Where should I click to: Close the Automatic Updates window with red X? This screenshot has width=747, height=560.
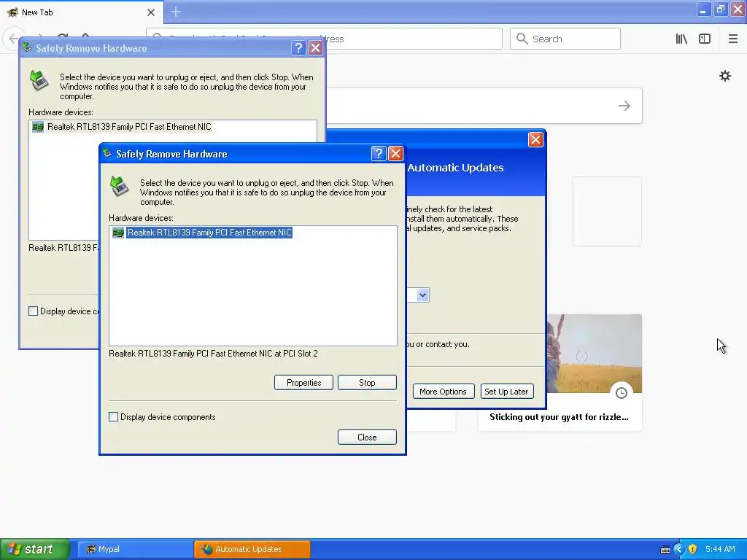tap(535, 139)
